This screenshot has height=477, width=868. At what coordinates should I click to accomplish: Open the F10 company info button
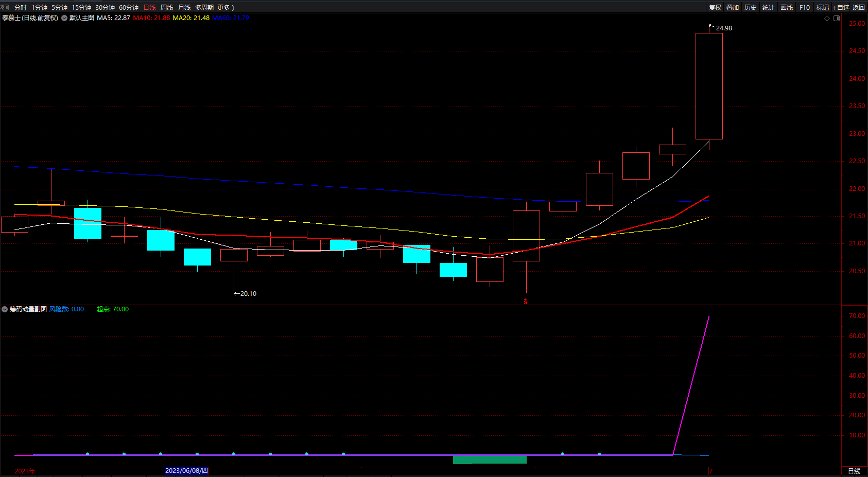tap(805, 8)
